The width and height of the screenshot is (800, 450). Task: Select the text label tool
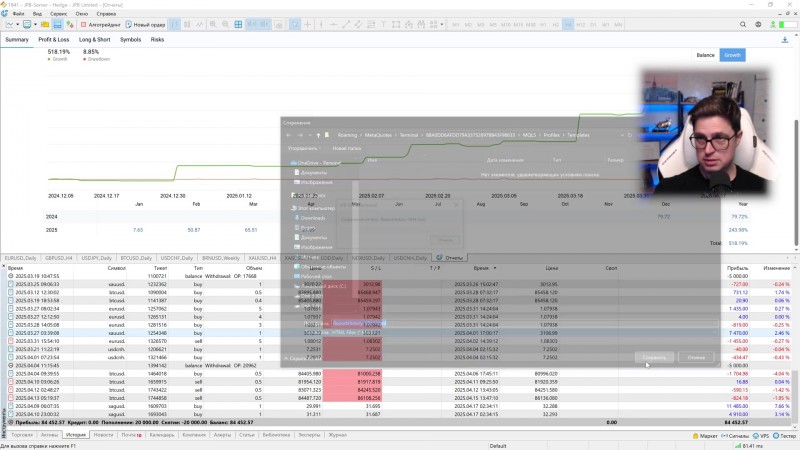point(383,24)
